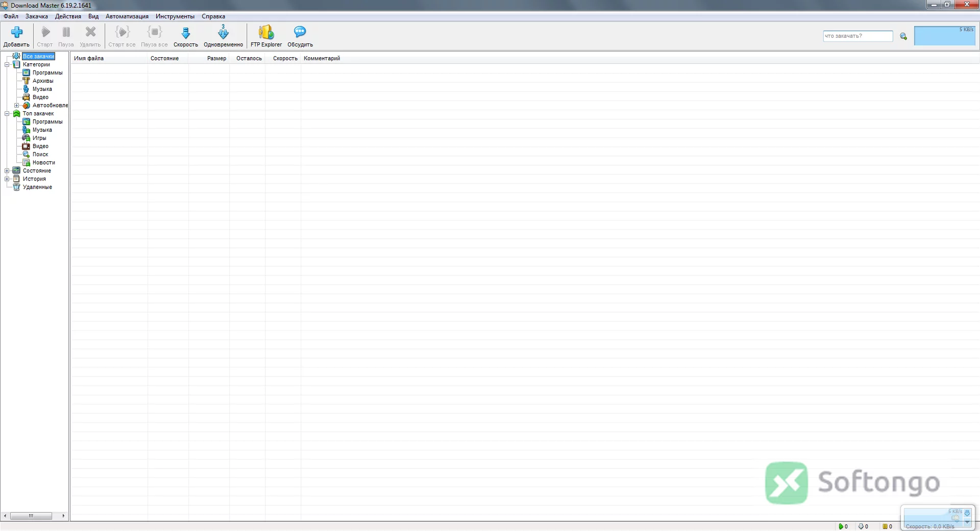Click the Удалить delete cross icon
The image size is (980, 531).
pyautogui.click(x=90, y=32)
